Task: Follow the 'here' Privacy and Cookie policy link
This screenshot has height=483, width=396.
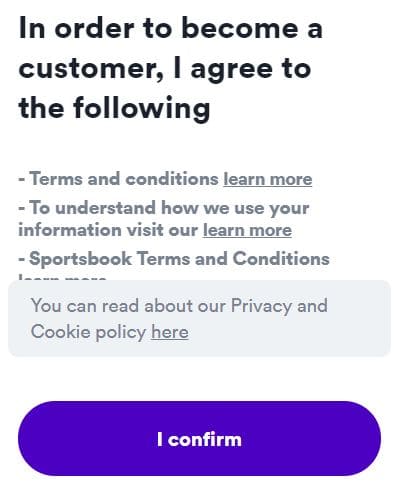Action: pos(170,332)
